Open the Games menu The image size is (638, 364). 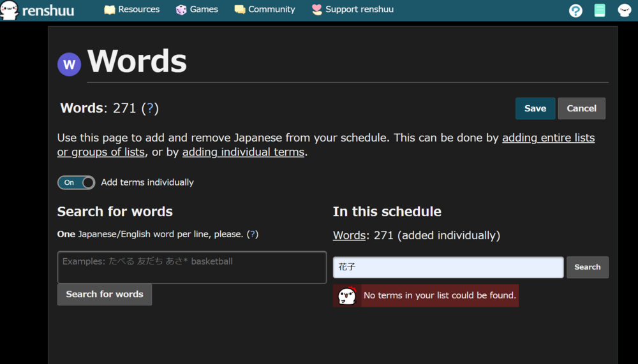(x=204, y=10)
